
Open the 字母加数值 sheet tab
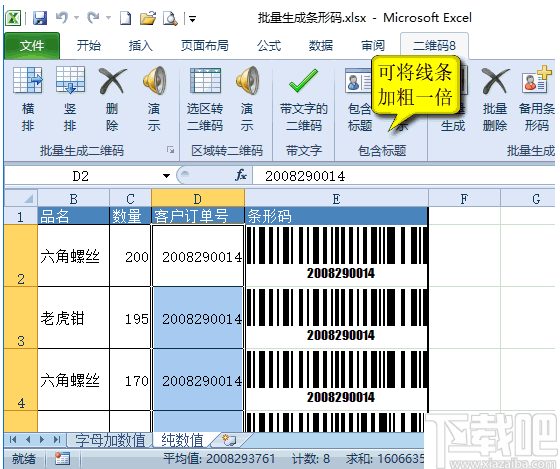(110, 440)
